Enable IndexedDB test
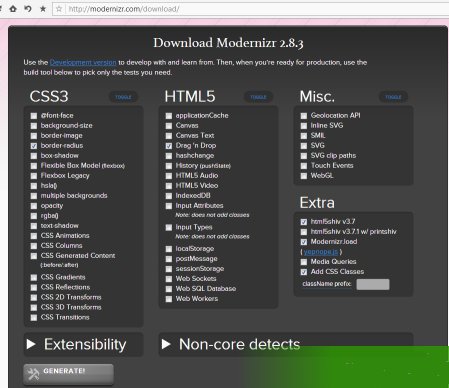 169,196
